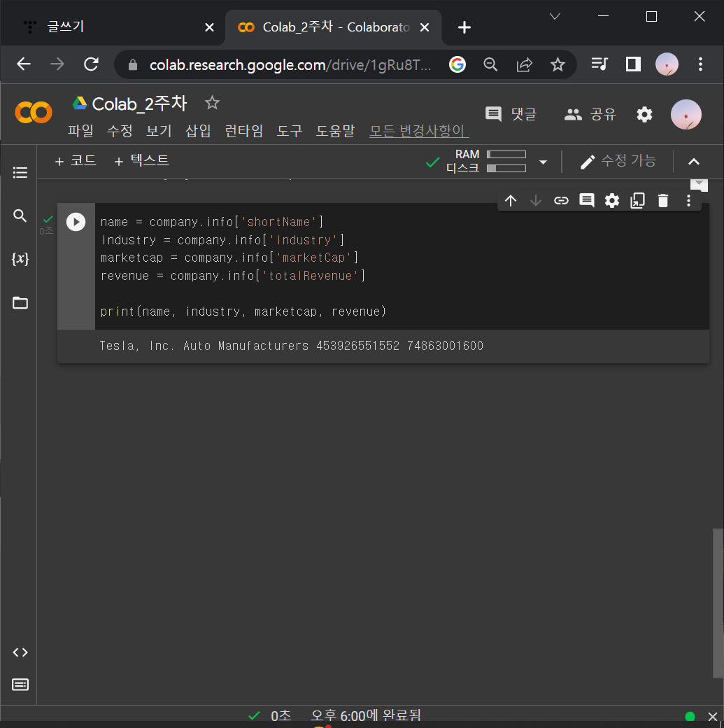Expand the runtime connection dropdown arrow
724x728 pixels.
click(x=543, y=162)
